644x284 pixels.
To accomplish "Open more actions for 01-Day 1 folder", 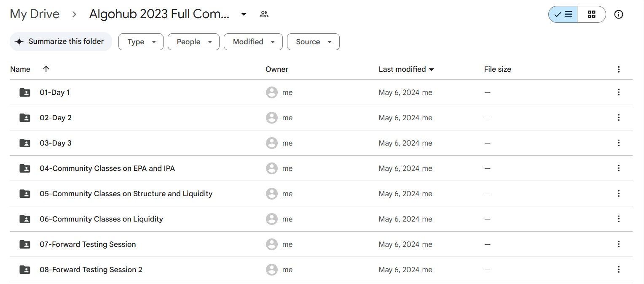I will tap(619, 92).
